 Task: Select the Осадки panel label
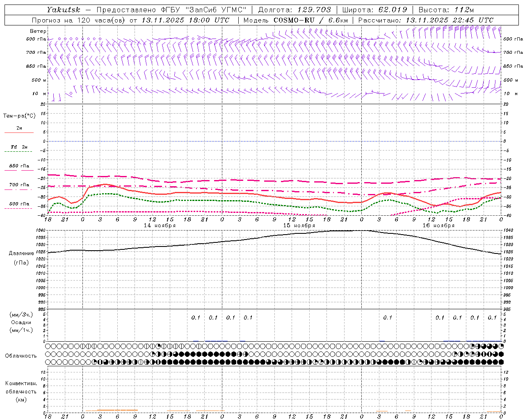click(x=21, y=322)
